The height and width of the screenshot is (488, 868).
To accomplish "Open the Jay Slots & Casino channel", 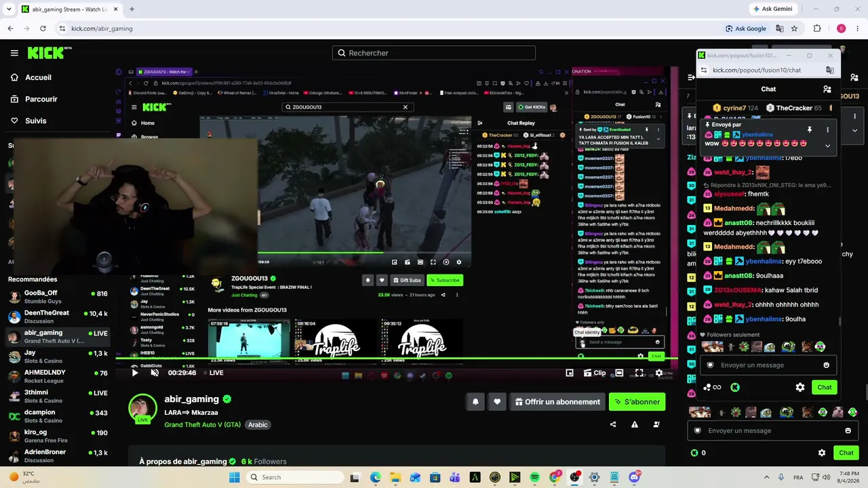I will 58,357.
